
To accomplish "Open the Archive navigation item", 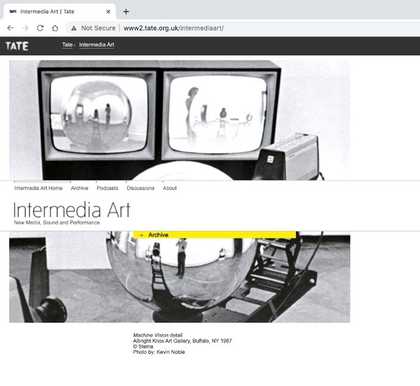I will 79,188.
